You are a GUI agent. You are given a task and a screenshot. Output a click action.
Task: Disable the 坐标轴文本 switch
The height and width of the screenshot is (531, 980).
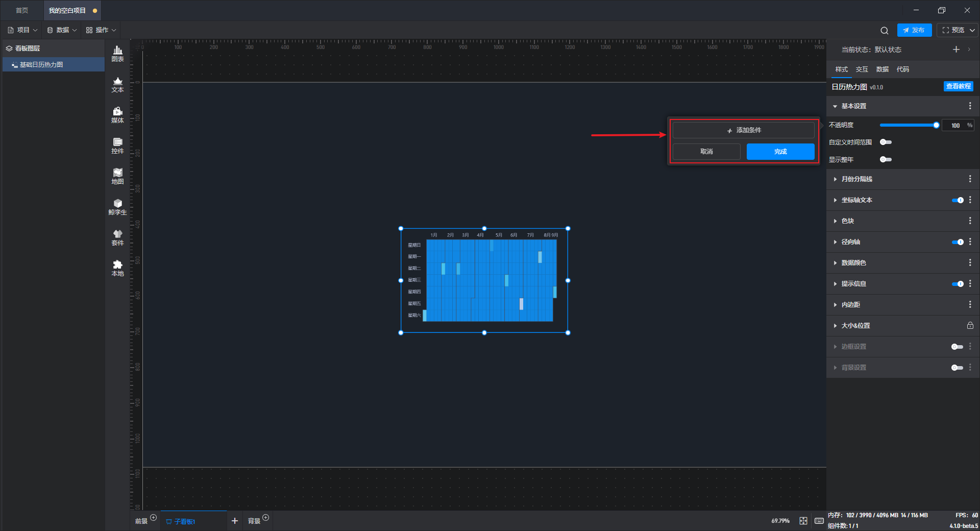(x=958, y=200)
